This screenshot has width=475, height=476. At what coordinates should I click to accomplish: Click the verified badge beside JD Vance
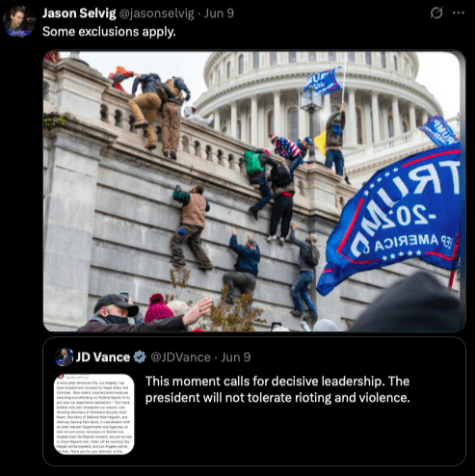140,357
